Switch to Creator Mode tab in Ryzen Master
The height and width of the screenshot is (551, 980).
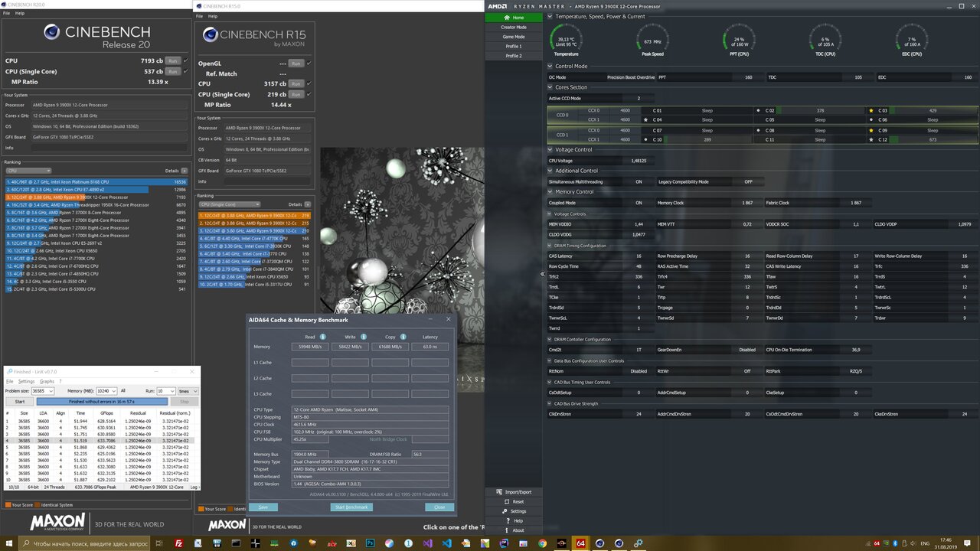pos(514,28)
